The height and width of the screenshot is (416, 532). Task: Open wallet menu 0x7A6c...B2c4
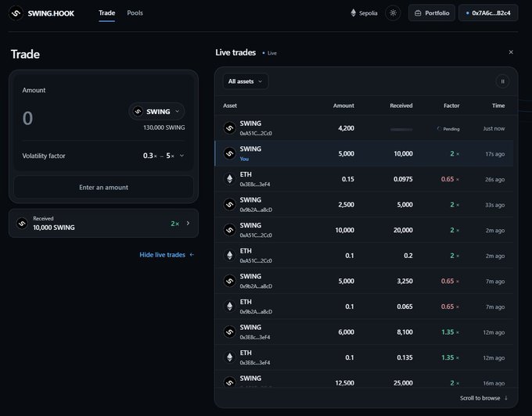[x=488, y=13]
